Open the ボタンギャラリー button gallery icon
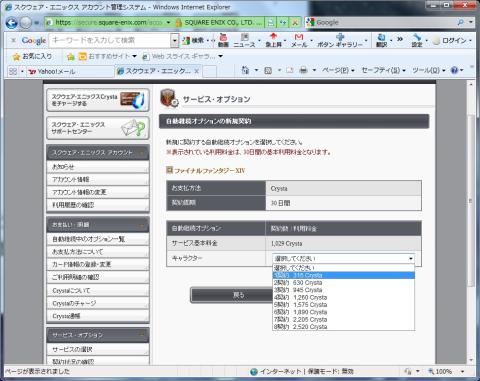The height and width of the screenshot is (381, 480). [x=340, y=40]
